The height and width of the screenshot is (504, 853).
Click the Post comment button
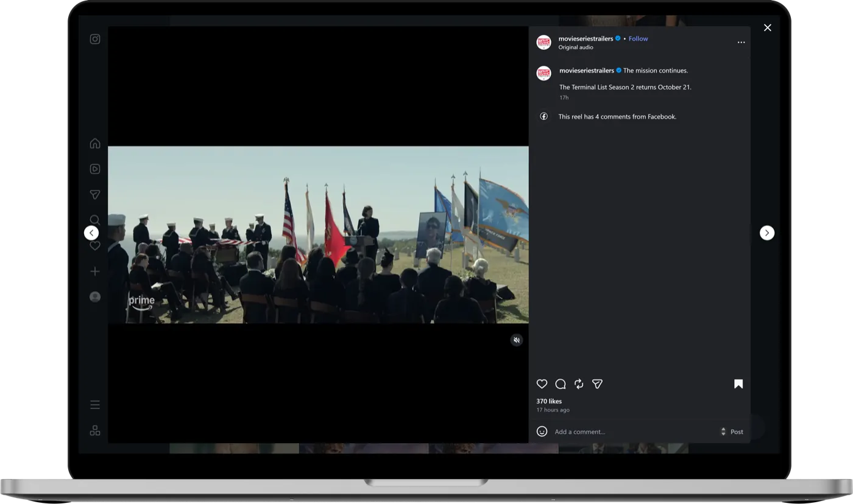[x=737, y=432]
